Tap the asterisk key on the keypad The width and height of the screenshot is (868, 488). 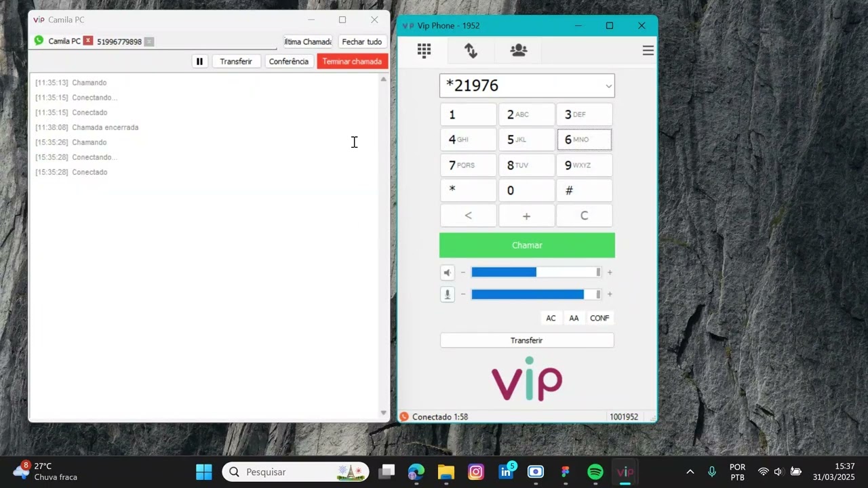tap(468, 190)
